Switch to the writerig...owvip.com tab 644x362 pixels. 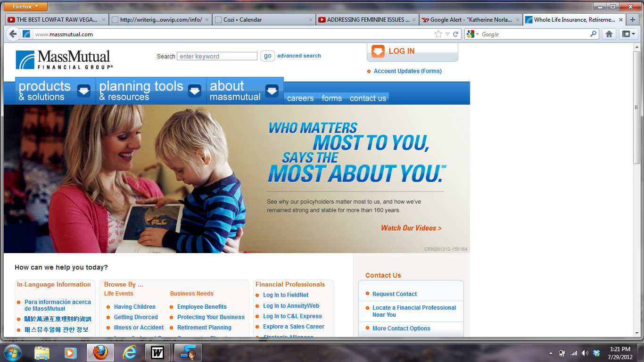tap(160, 20)
